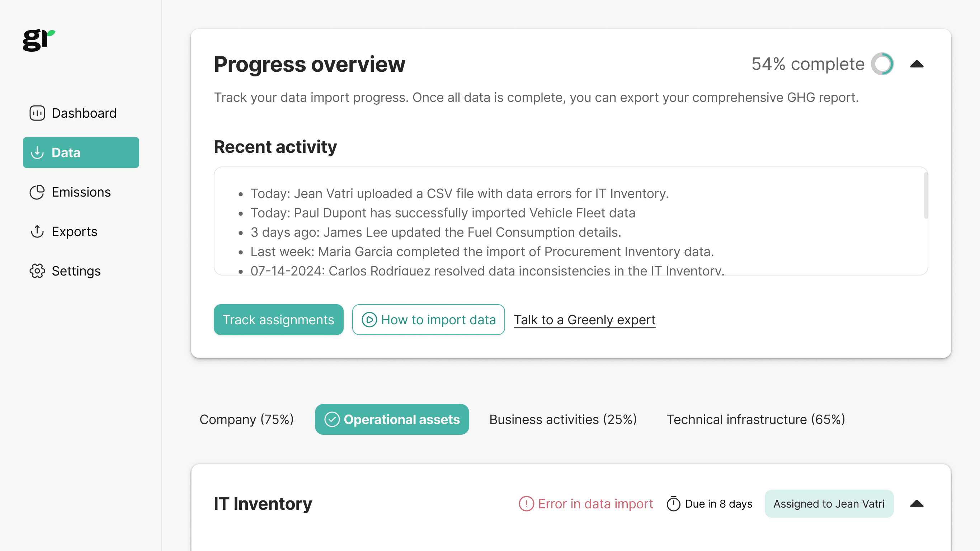Click the play icon in How to import data
The width and height of the screenshot is (980, 551).
point(369,320)
